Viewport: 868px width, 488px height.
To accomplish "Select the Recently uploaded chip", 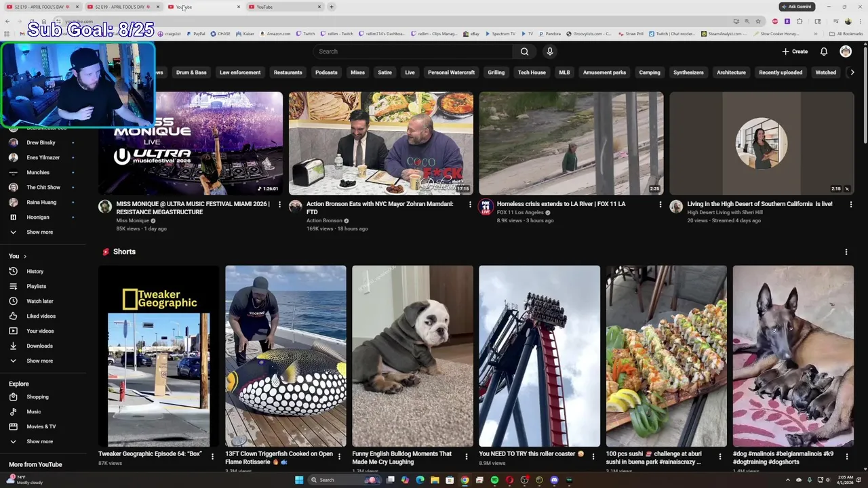I will [x=781, y=73].
